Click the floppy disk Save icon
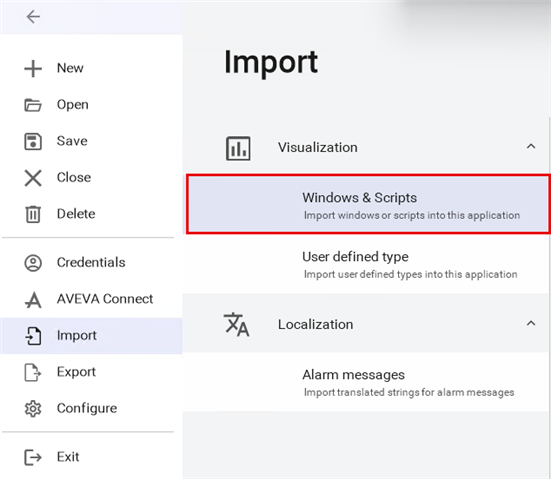This screenshot has height=479, width=551. [33, 141]
